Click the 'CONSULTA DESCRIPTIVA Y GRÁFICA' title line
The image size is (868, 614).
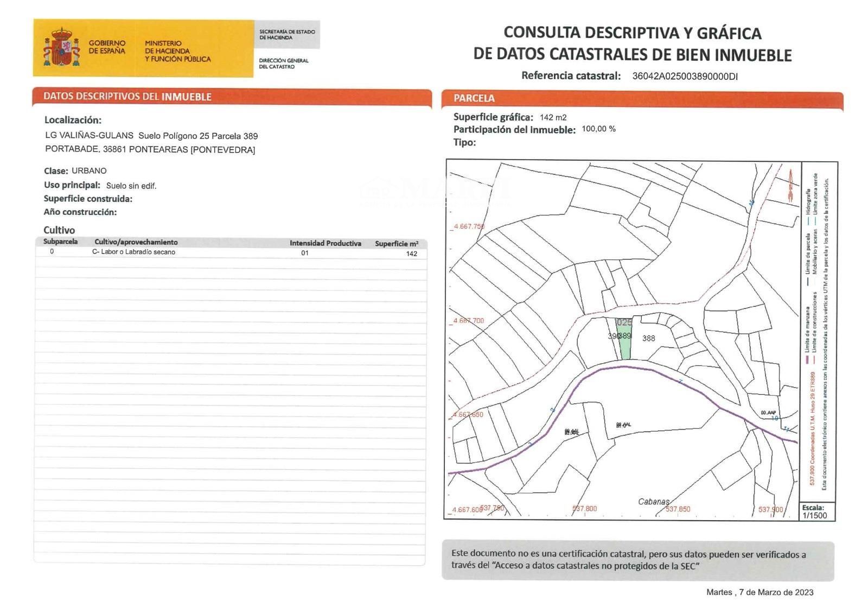[633, 33]
